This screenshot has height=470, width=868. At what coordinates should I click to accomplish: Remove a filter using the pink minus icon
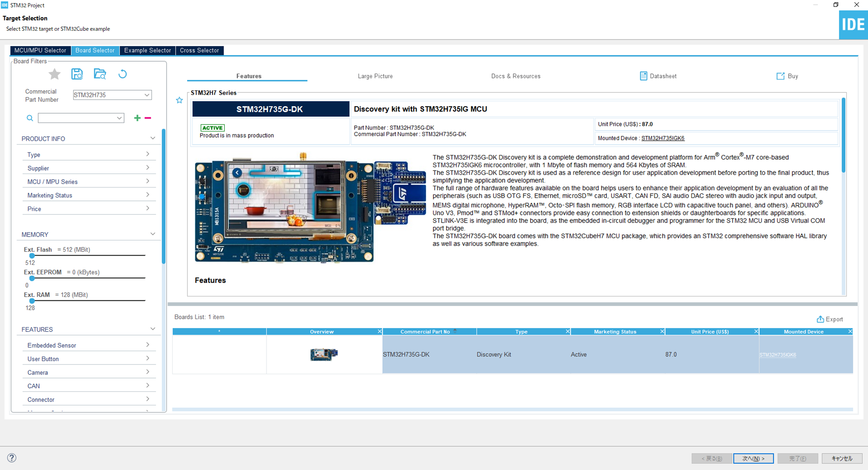(x=148, y=118)
